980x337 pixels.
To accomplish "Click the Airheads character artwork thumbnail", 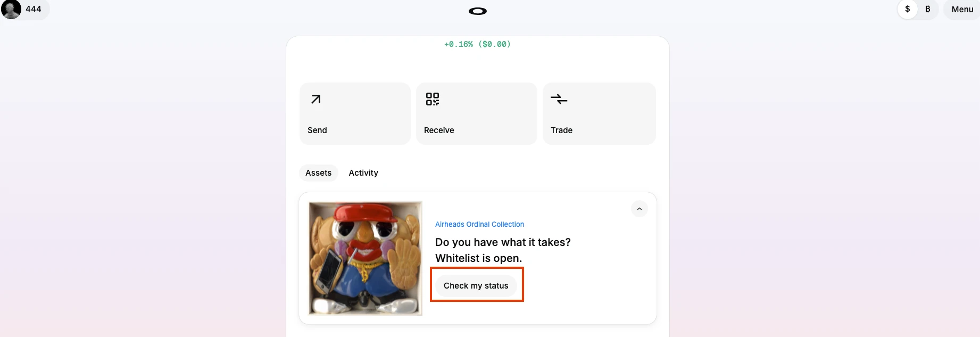I will point(366,258).
